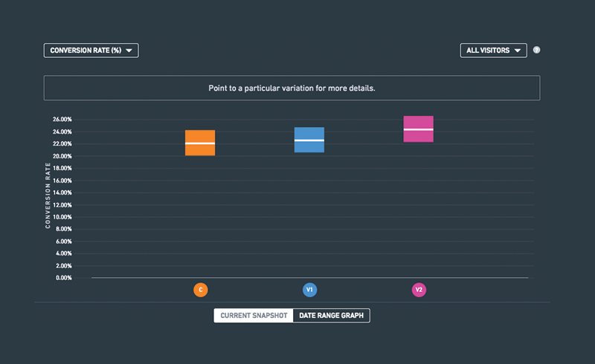Click the white median line in orange bar

click(200, 143)
